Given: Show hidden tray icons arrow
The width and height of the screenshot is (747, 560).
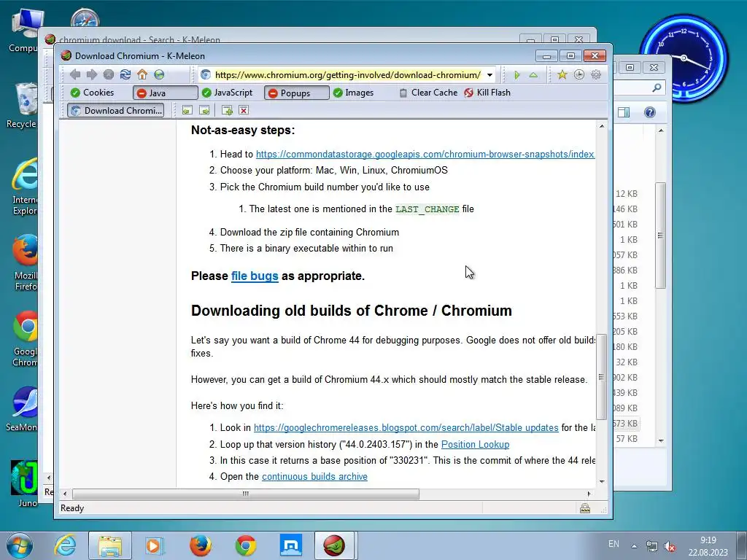Looking at the screenshot, I should 634,546.
